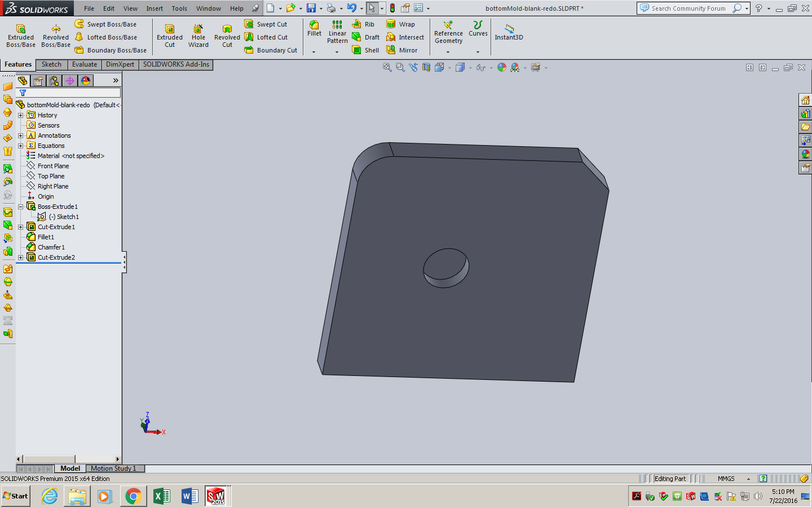Viewport: 812px width, 508px height.
Task: Switch to the Sketch tab
Action: pyautogui.click(x=51, y=64)
